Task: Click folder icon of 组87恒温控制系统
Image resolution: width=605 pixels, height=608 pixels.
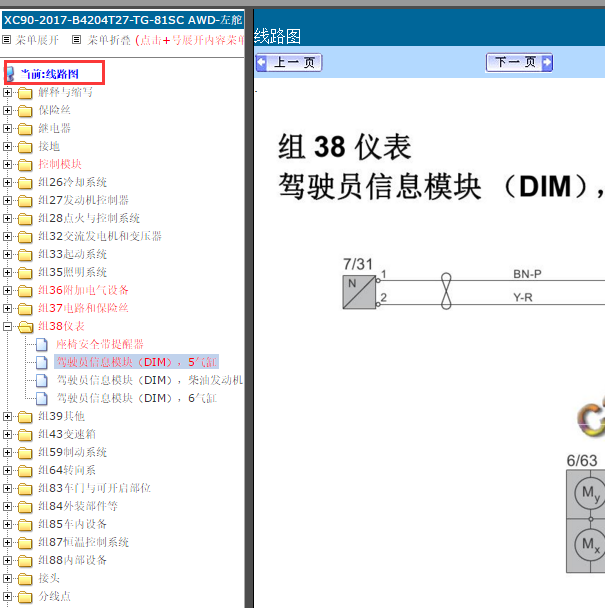Action: pyautogui.click(x=25, y=542)
